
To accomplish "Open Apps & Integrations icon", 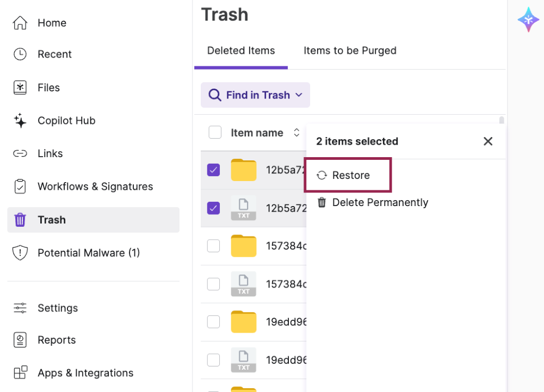I will point(20,372).
